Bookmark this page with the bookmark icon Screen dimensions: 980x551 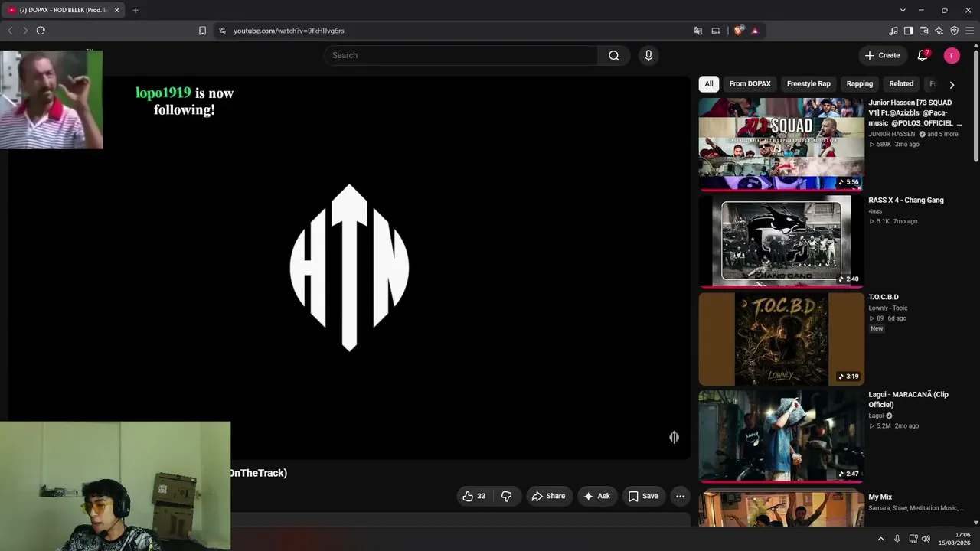point(202,31)
